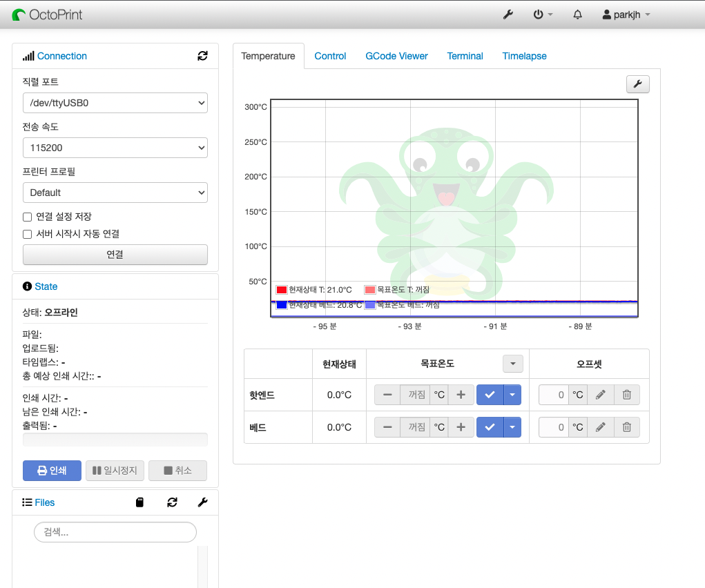Click 베드 offset input field

pos(554,427)
